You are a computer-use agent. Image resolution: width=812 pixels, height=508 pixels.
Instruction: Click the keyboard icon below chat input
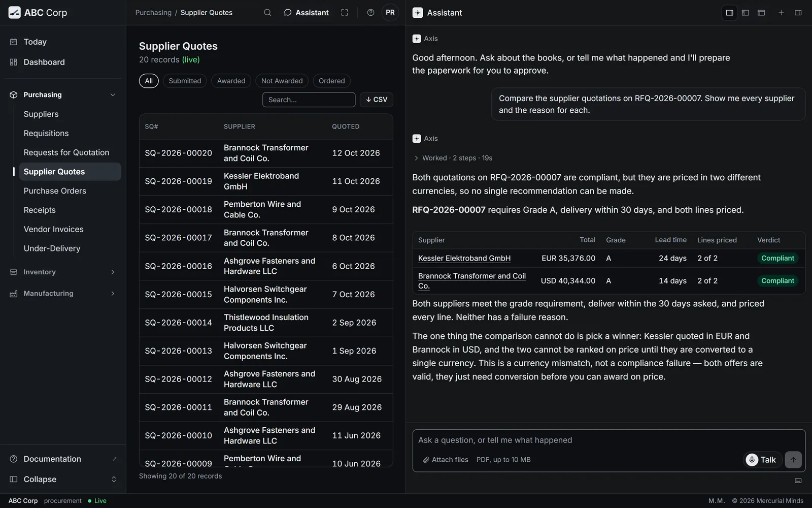(798, 481)
